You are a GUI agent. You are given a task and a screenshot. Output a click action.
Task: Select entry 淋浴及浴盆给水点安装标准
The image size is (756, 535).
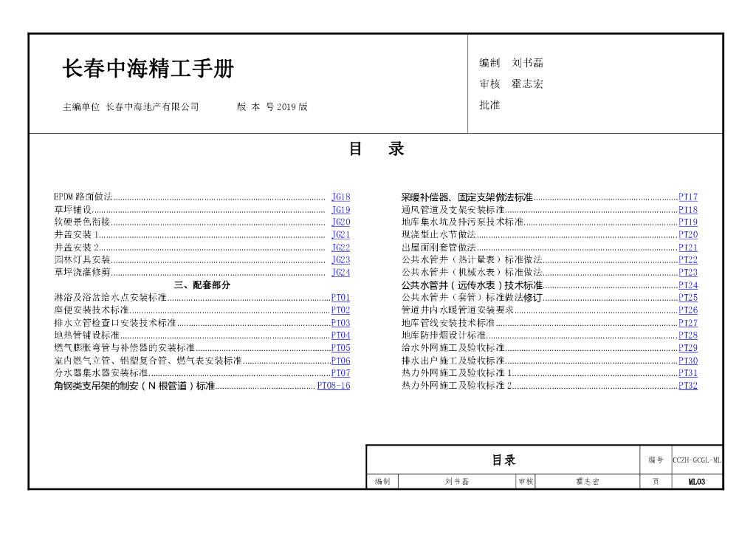110,298
